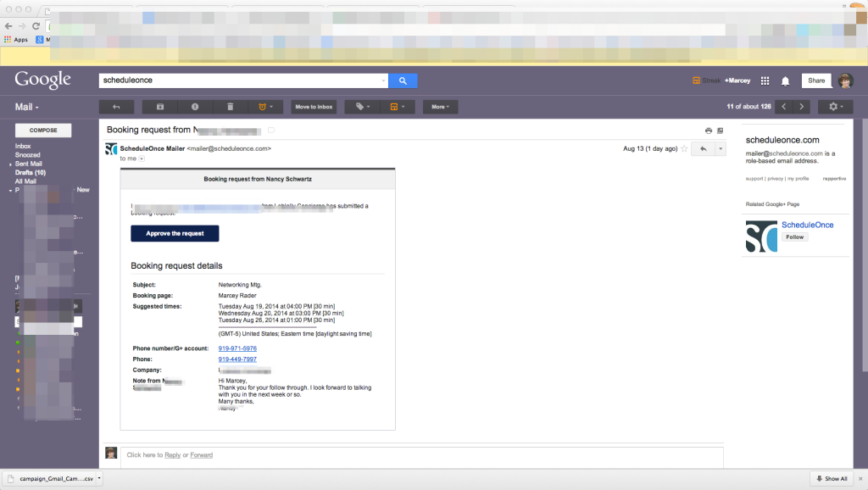
Task: Click the importance marker beside the subject
Action: click(x=271, y=131)
